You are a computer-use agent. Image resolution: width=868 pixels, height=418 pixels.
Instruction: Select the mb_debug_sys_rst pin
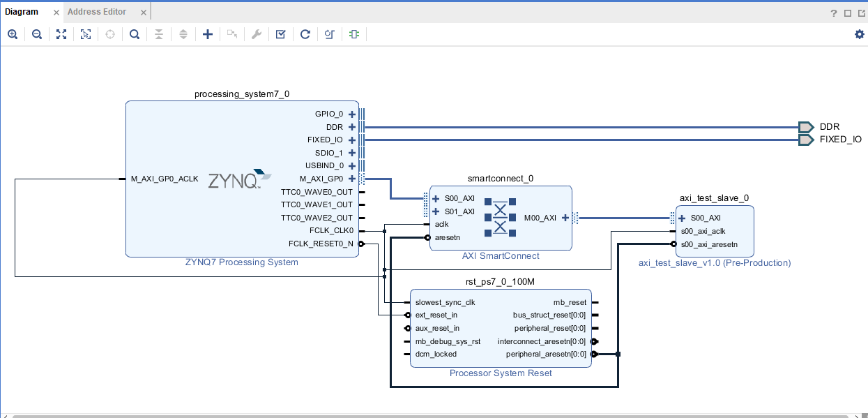[448, 341]
